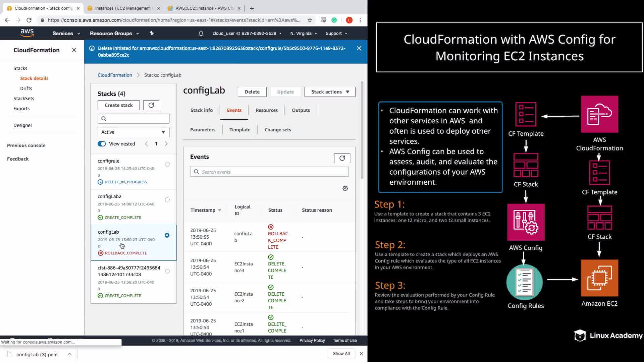Dismiss the delete-initiated info banner
644x362 pixels.
(x=359, y=48)
